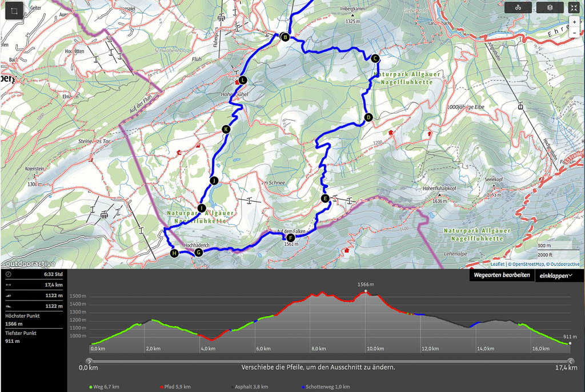Click waypoint marker F near Falken
The width and height of the screenshot is (585, 392).
290,238
